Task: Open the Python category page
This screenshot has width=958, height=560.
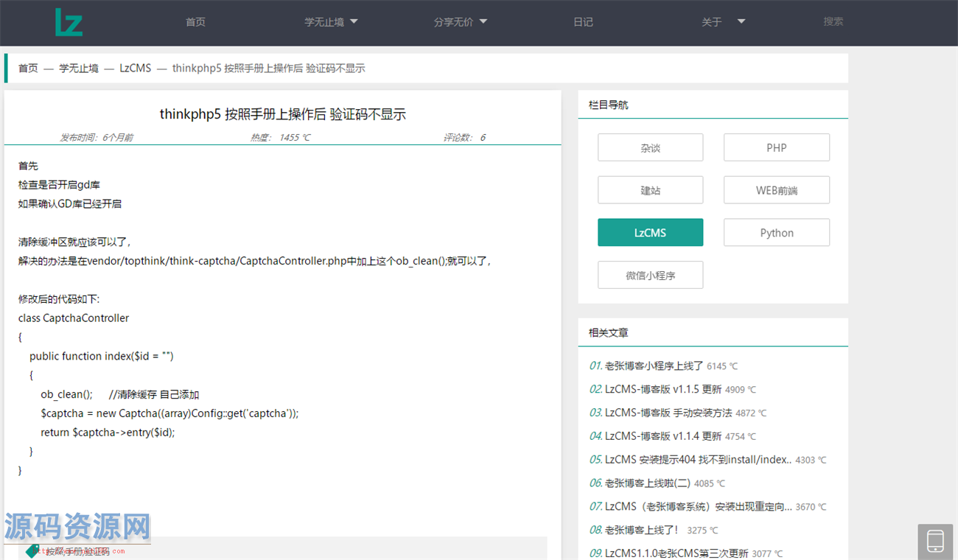Action: coord(776,232)
